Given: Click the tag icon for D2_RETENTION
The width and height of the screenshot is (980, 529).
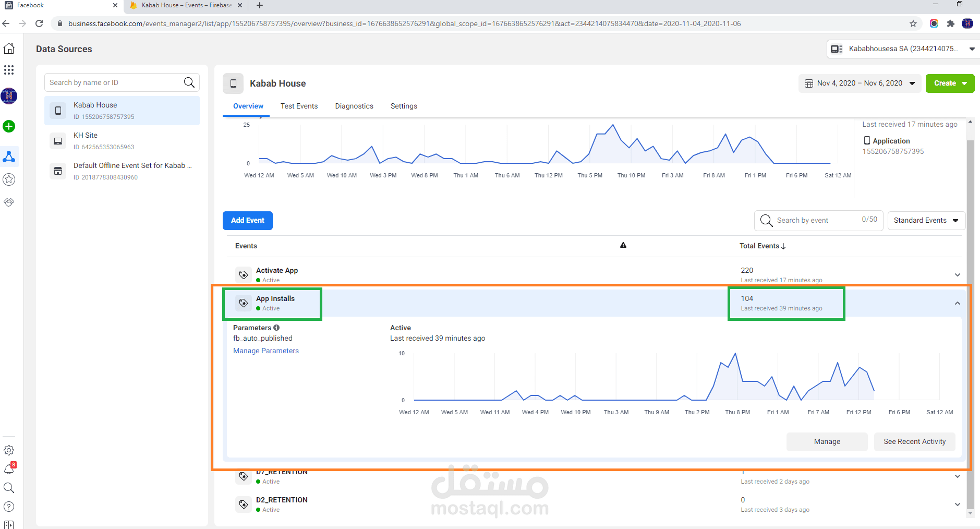Looking at the screenshot, I should (244, 504).
